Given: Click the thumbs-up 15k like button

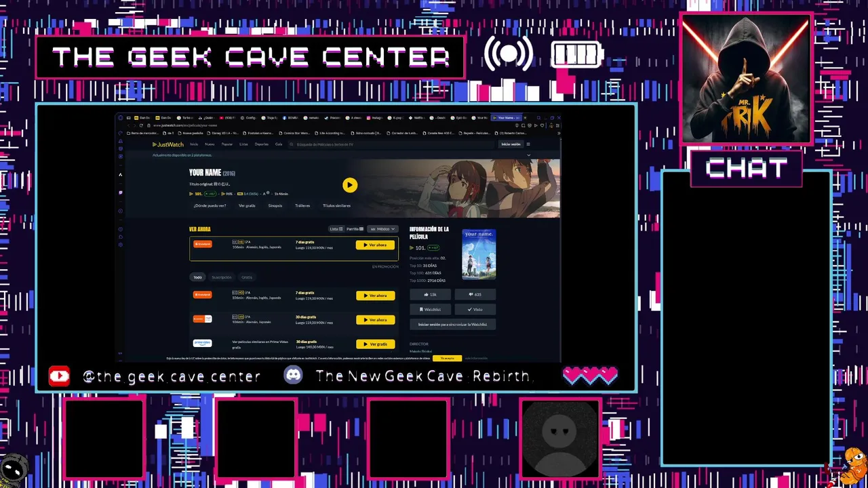Looking at the screenshot, I should [x=431, y=294].
